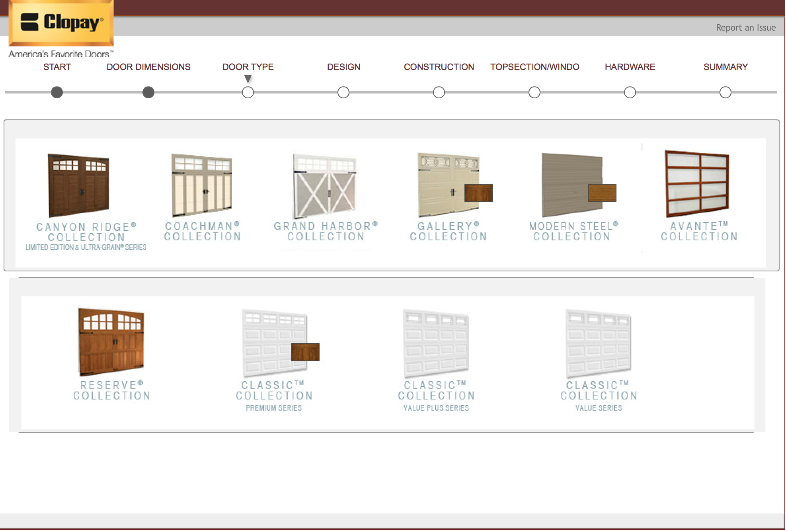Click the Coachman Collection title text

(x=203, y=231)
